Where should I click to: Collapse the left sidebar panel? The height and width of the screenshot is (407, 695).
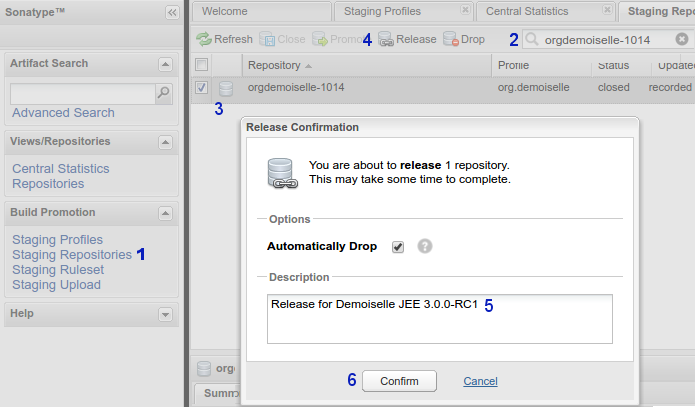tap(172, 12)
